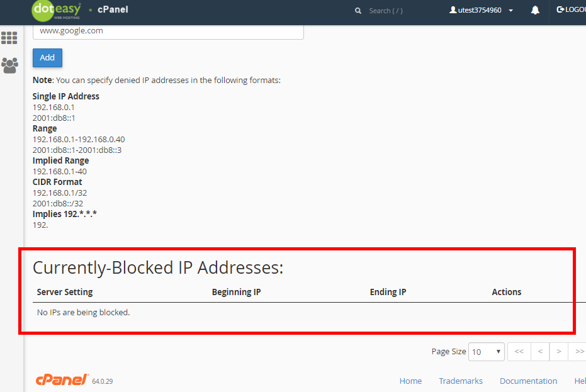This screenshot has height=392, width=586.
Task: Click the search magnifier icon
Action: click(x=358, y=11)
